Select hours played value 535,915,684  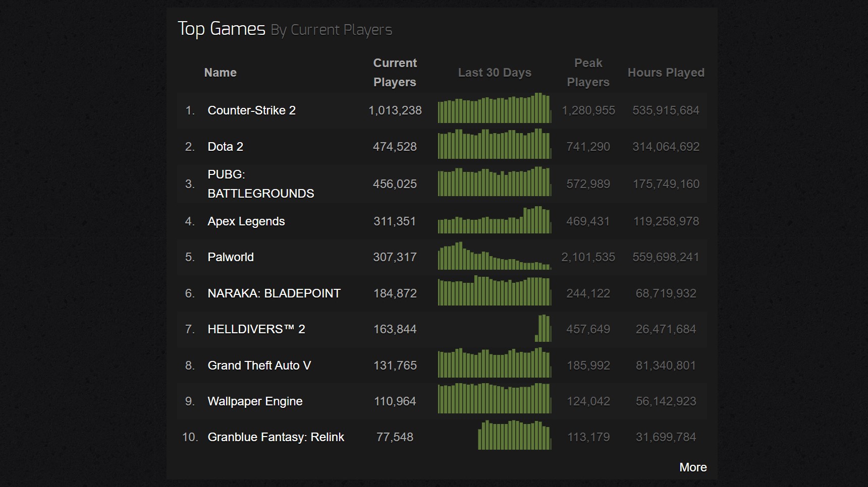(x=666, y=110)
